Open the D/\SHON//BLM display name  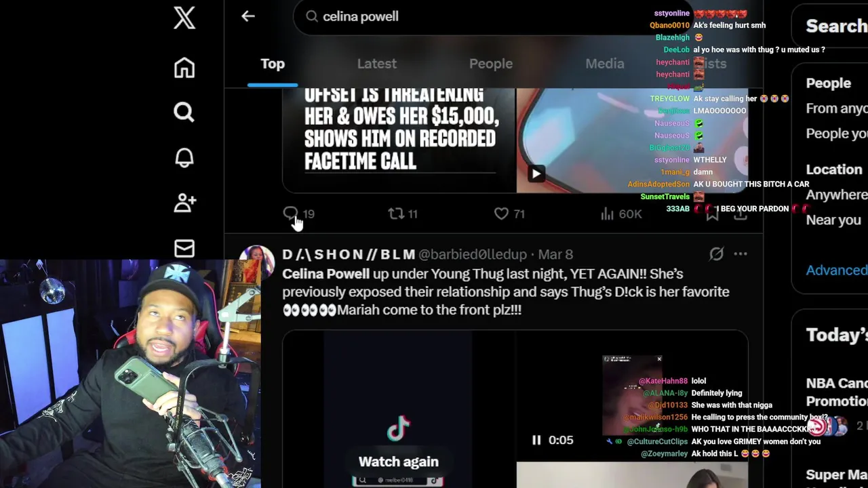point(349,254)
